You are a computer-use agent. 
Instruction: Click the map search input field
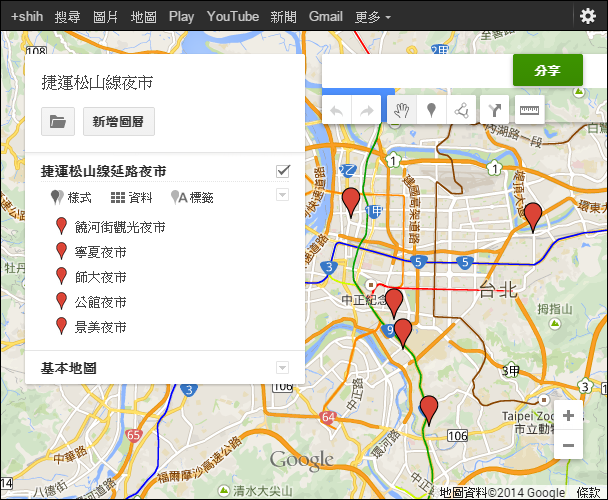417,71
